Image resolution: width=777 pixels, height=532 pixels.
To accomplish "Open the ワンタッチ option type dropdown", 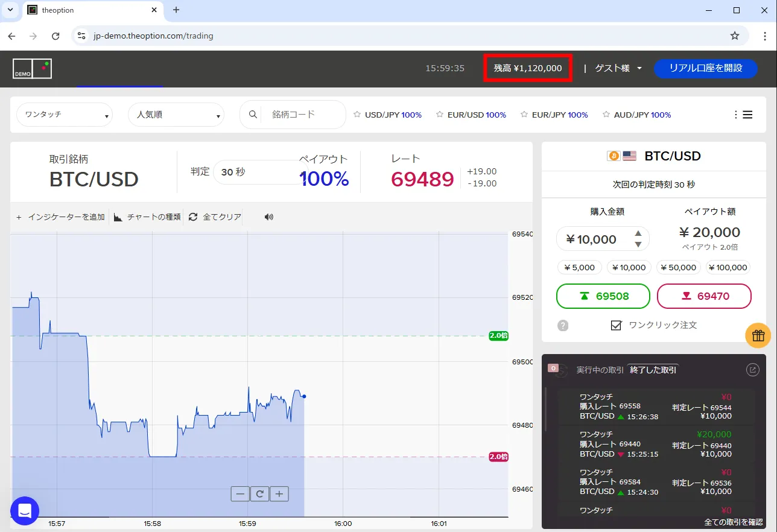I will point(65,115).
